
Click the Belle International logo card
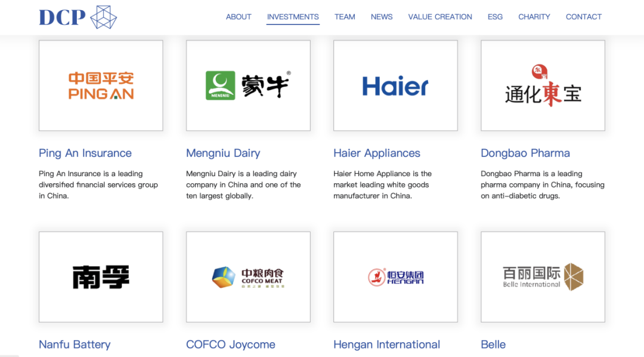[x=543, y=277]
